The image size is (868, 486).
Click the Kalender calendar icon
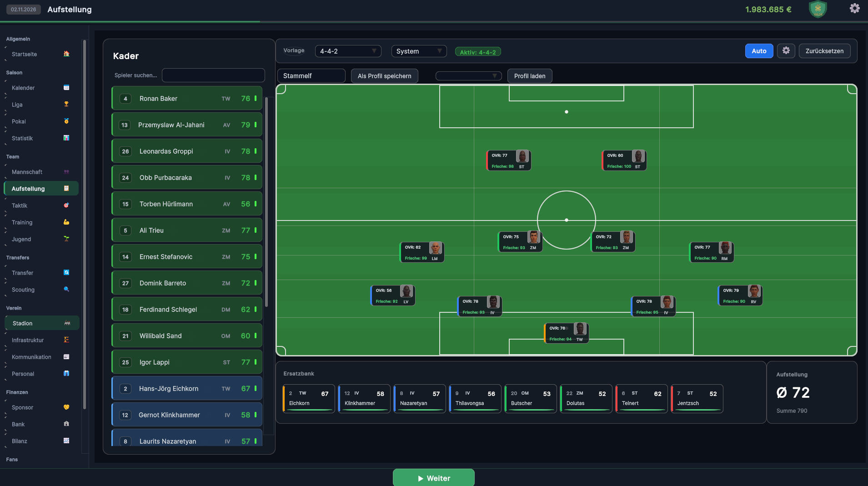pos(66,87)
